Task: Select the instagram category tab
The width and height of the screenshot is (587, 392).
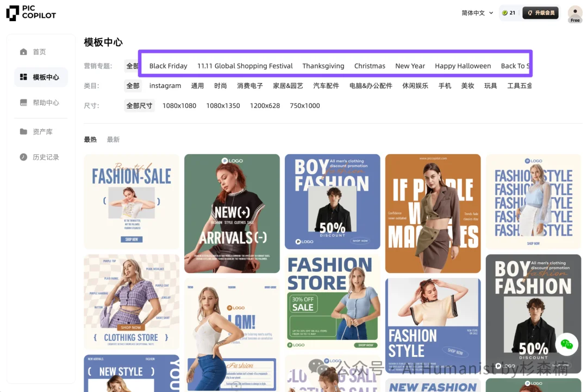Action: pos(165,85)
